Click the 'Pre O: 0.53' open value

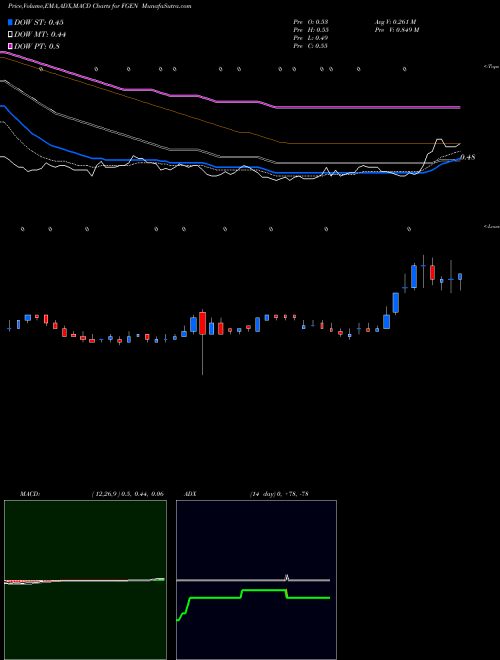(x=311, y=22)
